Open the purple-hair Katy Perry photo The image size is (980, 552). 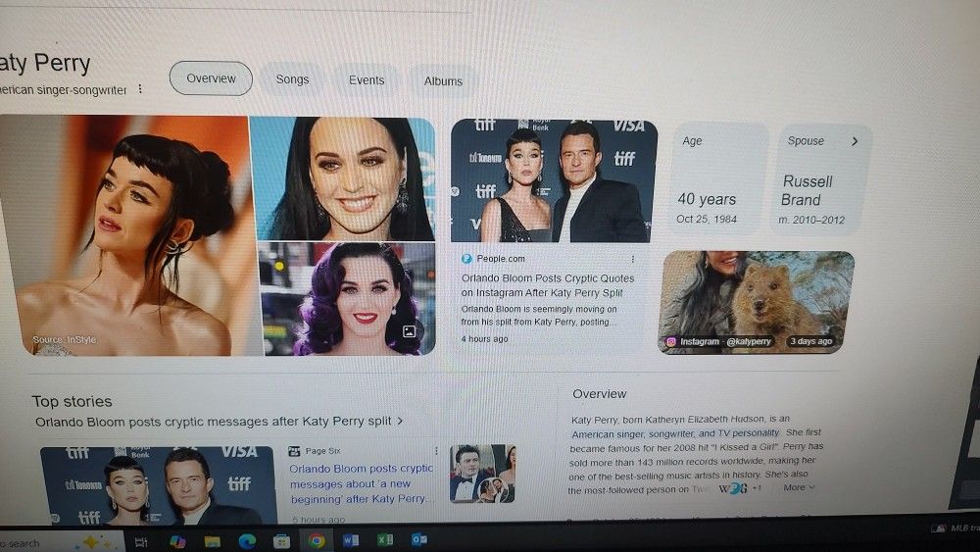click(x=348, y=299)
